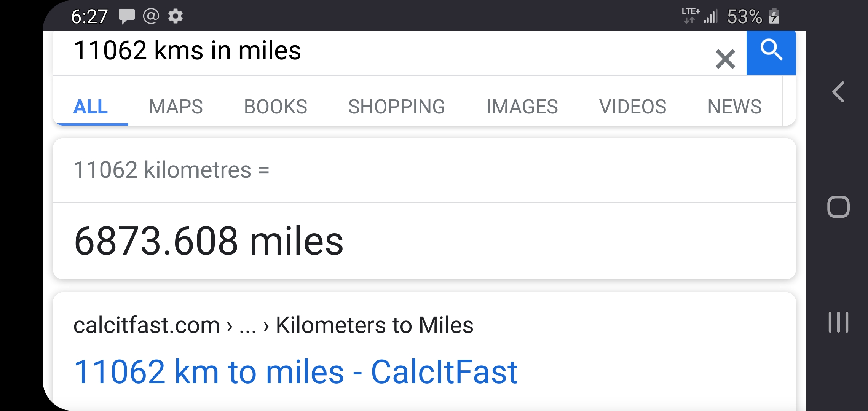This screenshot has width=868, height=411.
Task: Tap the Android back navigation arrow
Action: [x=838, y=92]
